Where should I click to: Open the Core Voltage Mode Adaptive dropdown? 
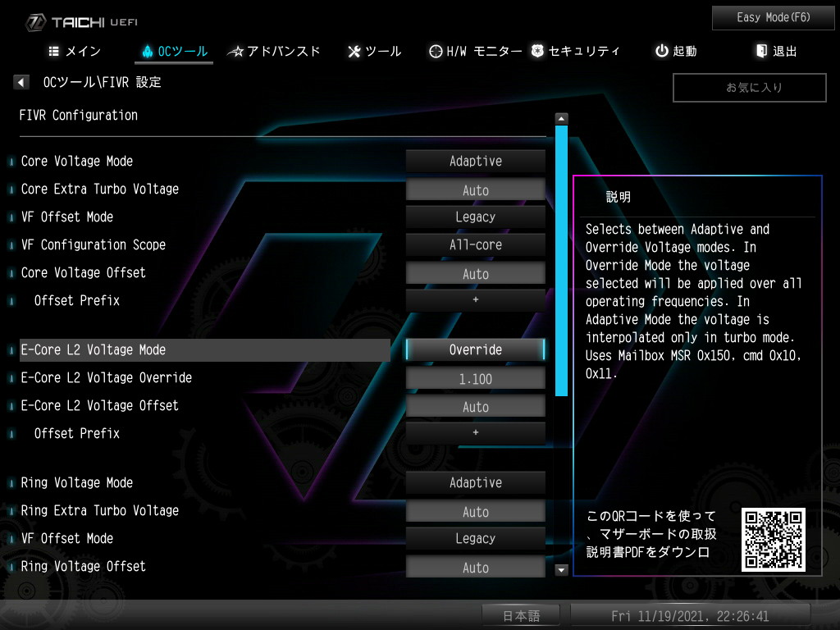point(475,162)
